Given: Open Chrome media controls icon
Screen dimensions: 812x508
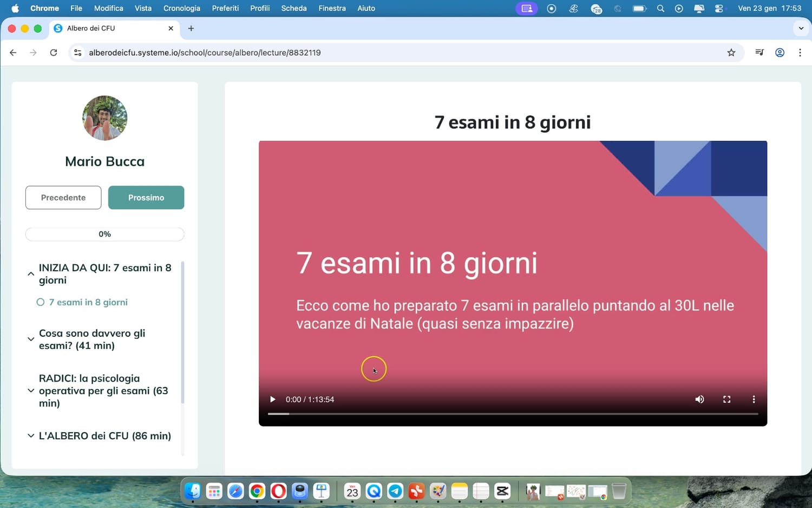Looking at the screenshot, I should tap(759, 53).
